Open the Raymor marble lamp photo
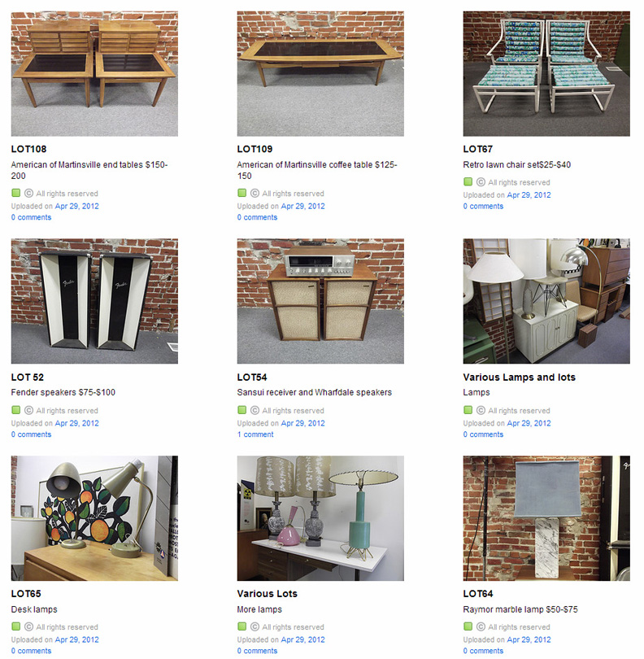This screenshot has height=659, width=644. click(546, 518)
